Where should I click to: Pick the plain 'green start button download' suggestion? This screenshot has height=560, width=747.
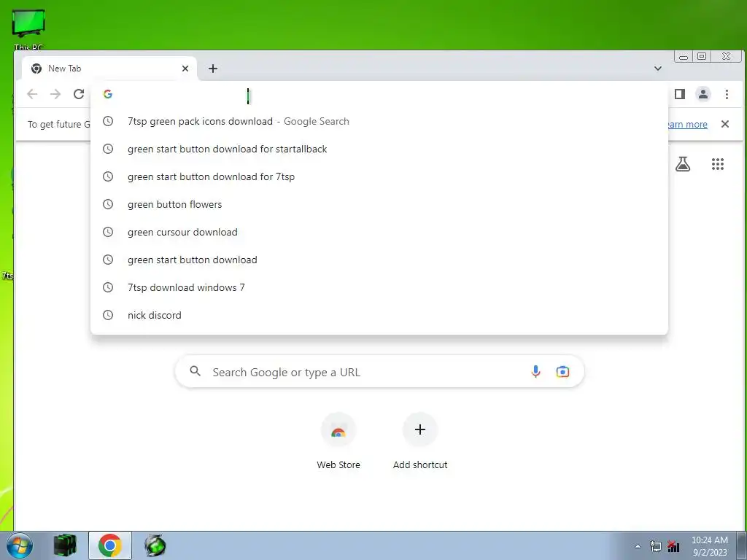[379, 260]
